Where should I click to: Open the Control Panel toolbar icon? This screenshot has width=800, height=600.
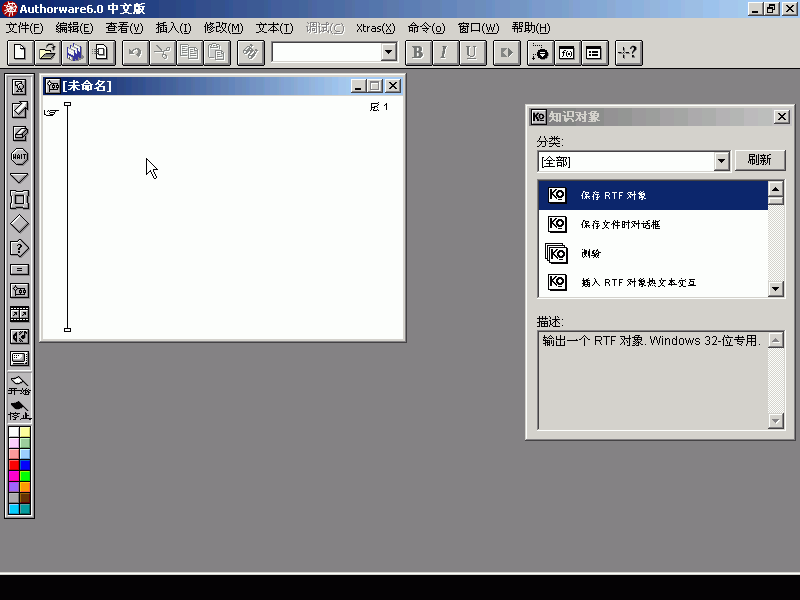click(x=540, y=53)
